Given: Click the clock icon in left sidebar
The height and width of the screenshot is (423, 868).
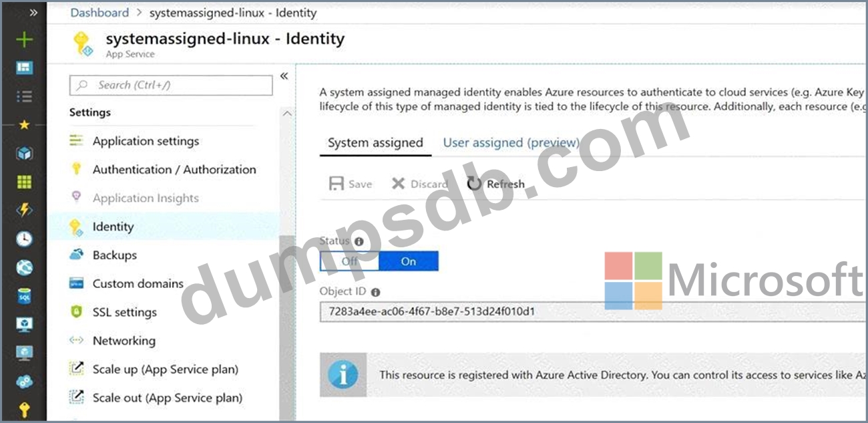Looking at the screenshot, I should [24, 239].
